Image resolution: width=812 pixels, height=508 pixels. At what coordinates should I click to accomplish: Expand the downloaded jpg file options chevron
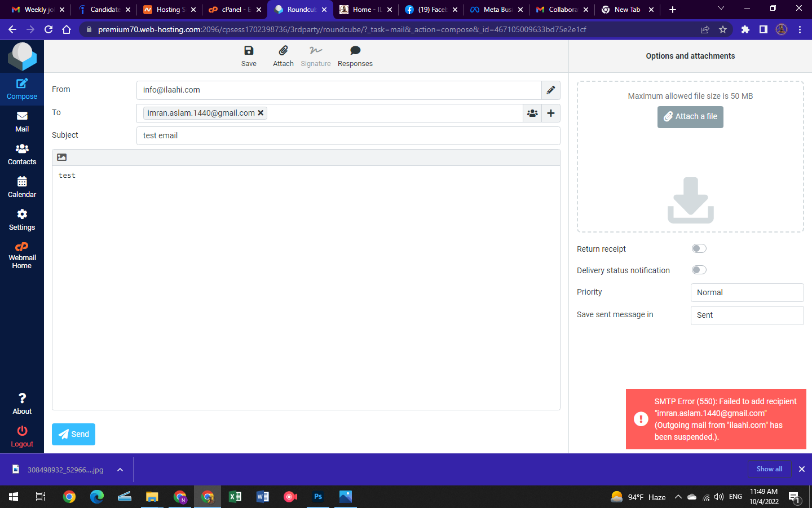tap(119, 469)
